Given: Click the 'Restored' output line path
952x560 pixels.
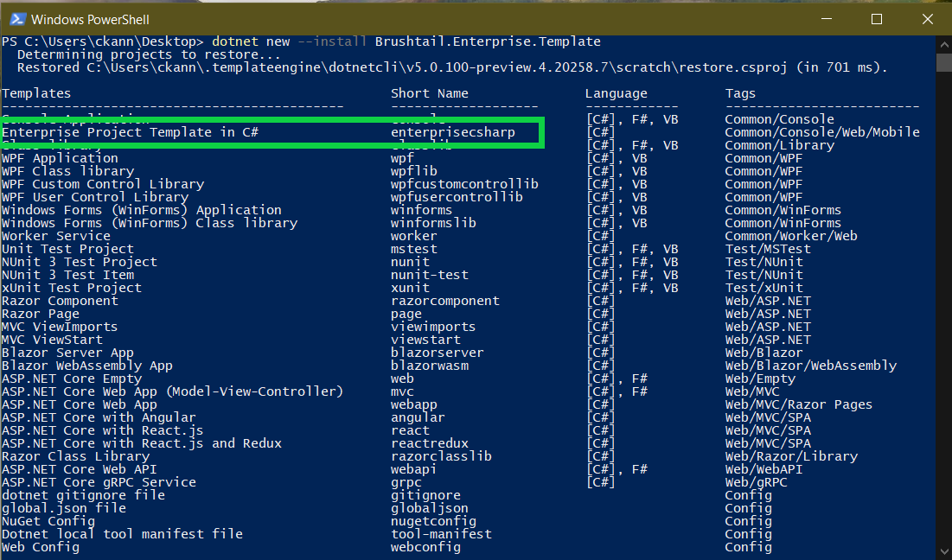Looking at the screenshot, I should [x=437, y=67].
